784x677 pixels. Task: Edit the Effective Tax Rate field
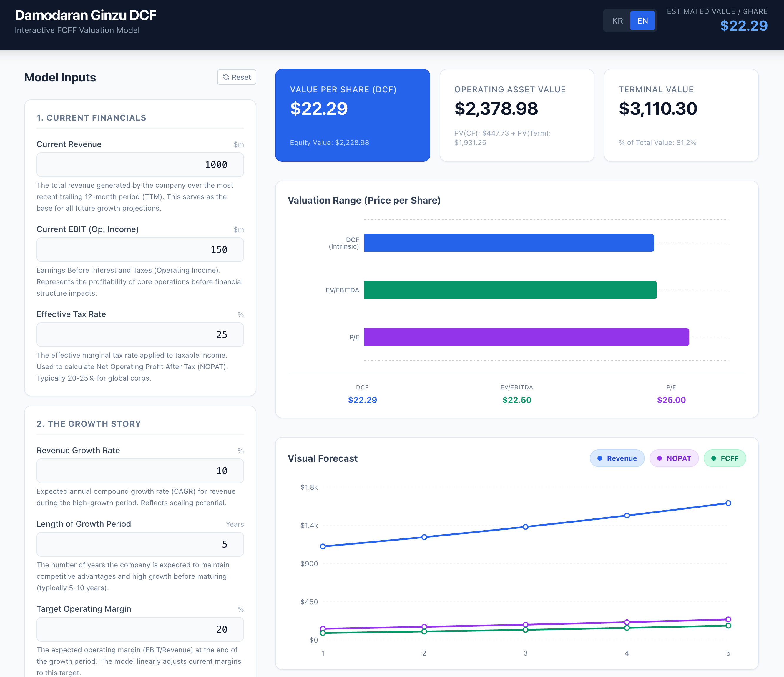[x=140, y=335]
